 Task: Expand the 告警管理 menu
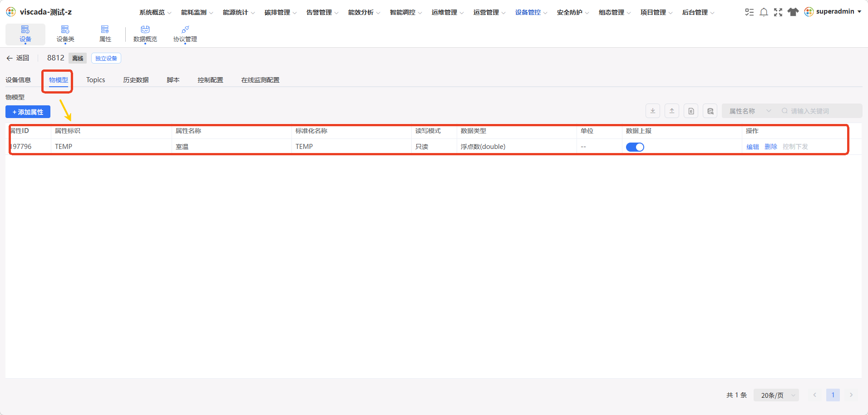[x=322, y=12]
